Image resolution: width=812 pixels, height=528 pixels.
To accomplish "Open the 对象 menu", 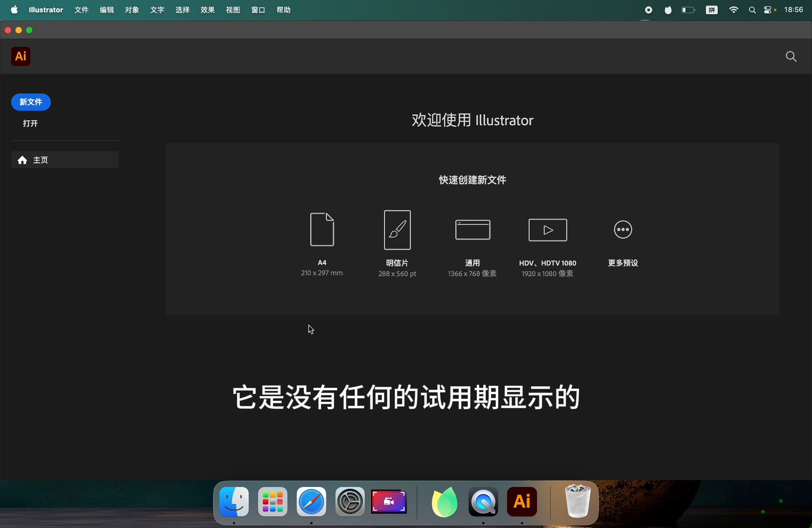I will [x=132, y=10].
